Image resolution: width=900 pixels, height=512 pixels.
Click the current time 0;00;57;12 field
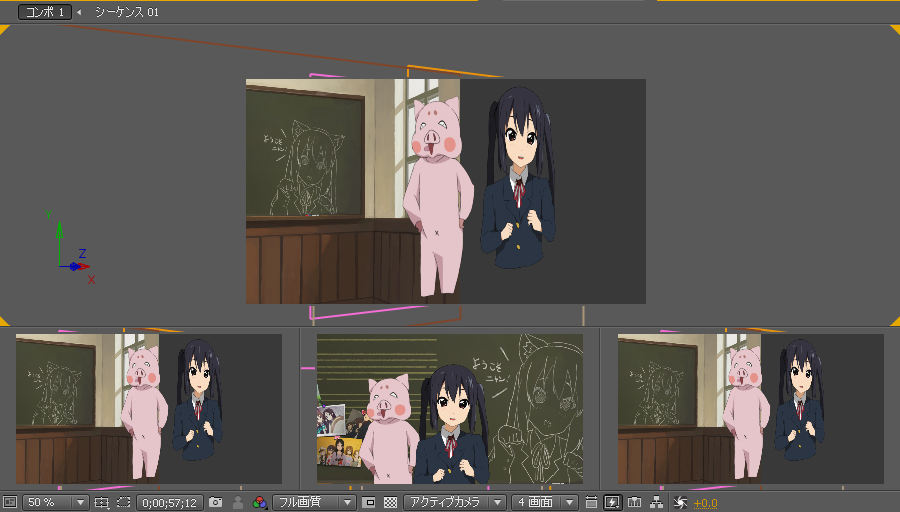coord(169,503)
